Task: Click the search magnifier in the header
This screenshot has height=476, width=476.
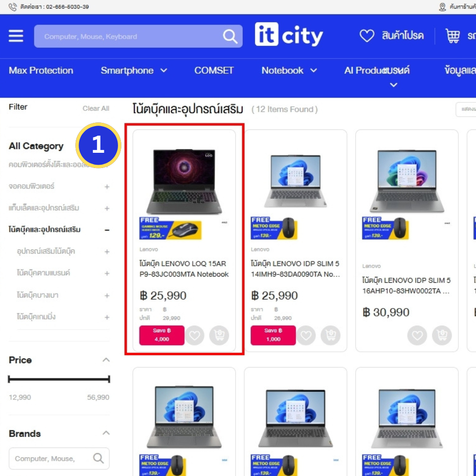Action: (x=230, y=37)
